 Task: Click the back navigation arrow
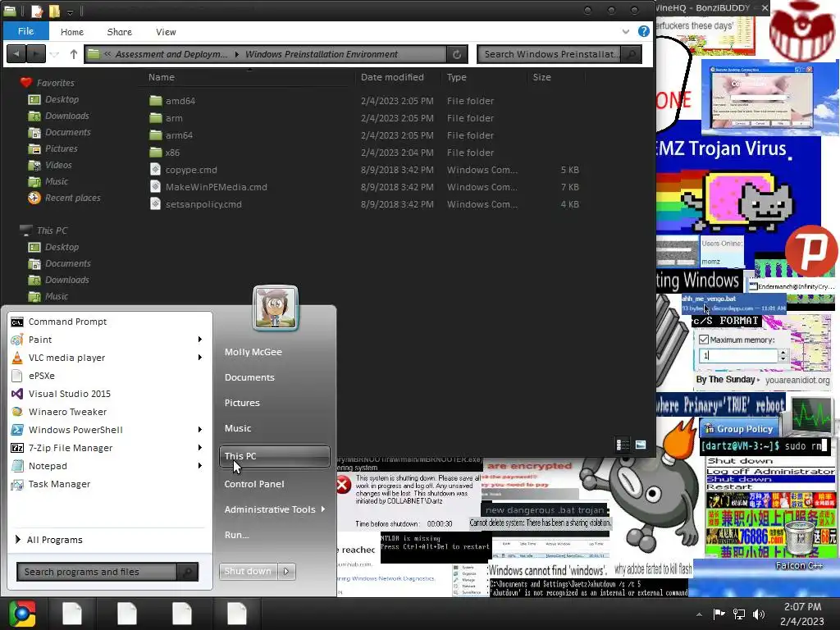coord(16,54)
